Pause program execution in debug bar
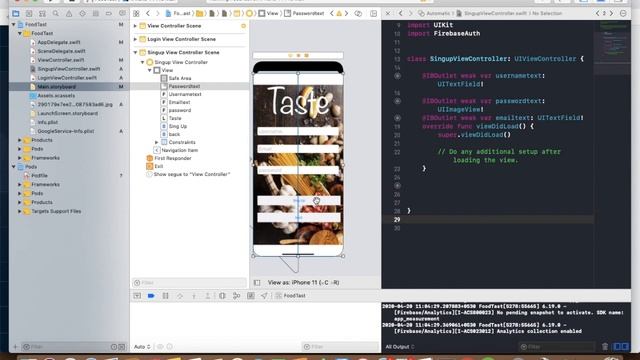This screenshot has width=640, height=360. point(165,296)
